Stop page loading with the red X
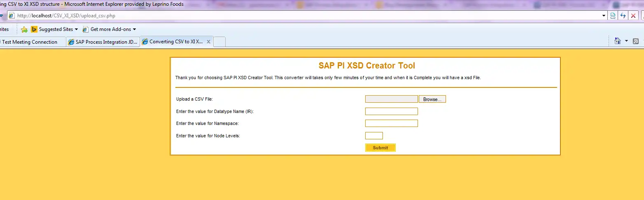 tap(633, 16)
